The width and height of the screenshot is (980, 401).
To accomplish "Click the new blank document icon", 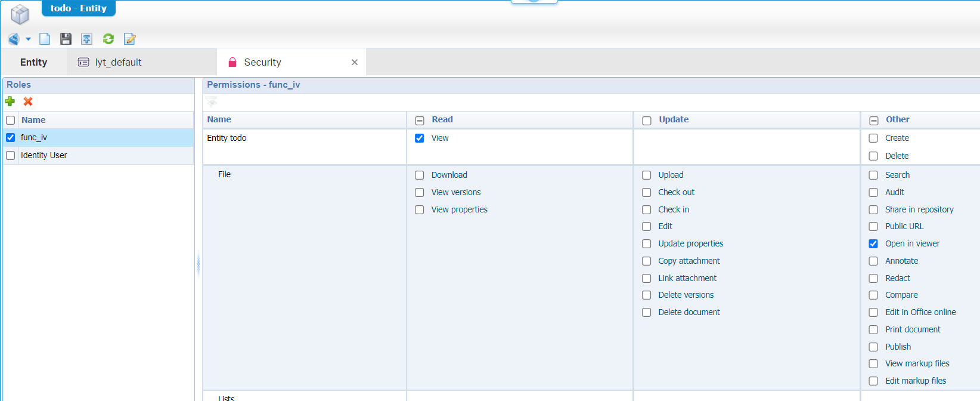I will (x=45, y=39).
